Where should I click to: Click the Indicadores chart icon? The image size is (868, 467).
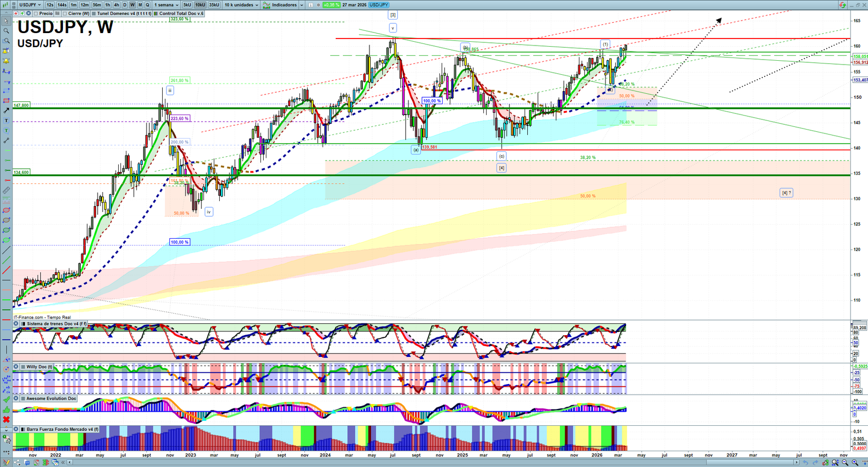click(266, 5)
